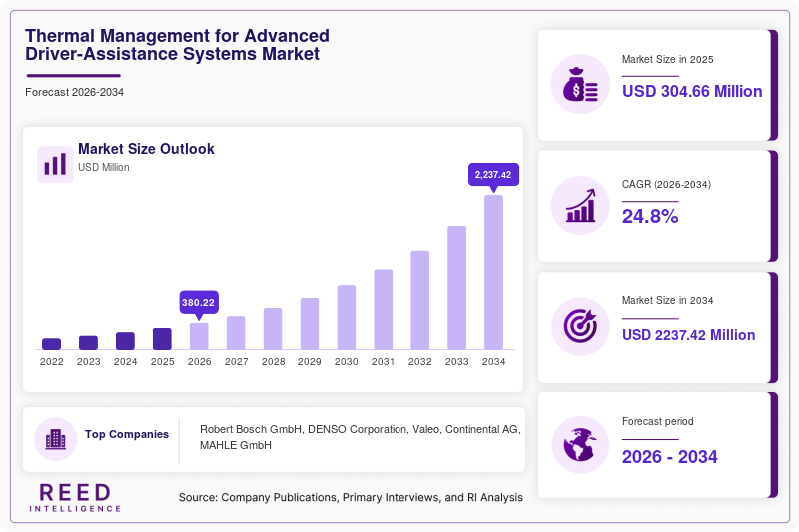Image resolution: width=799 pixels, height=532 pixels.
Task: Select the 2024 bar in the chart
Action: click(126, 341)
